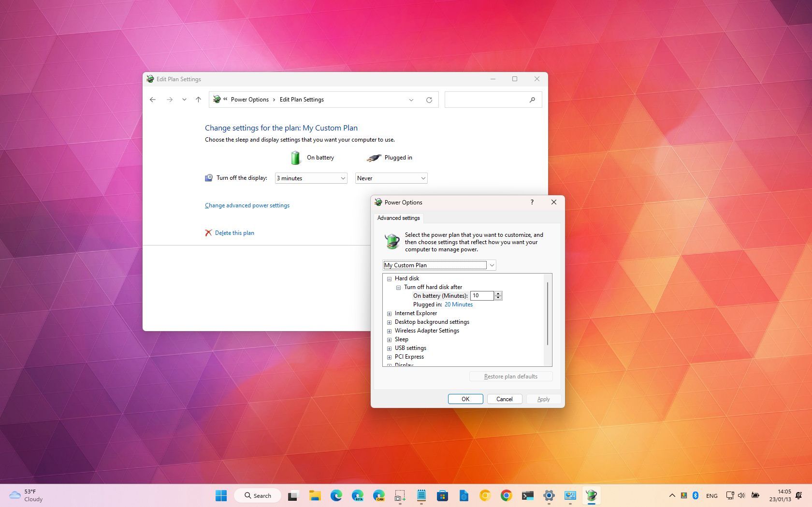Image resolution: width=812 pixels, height=507 pixels.
Task: Click the battery power plan icon in Power Options
Action: click(391, 241)
